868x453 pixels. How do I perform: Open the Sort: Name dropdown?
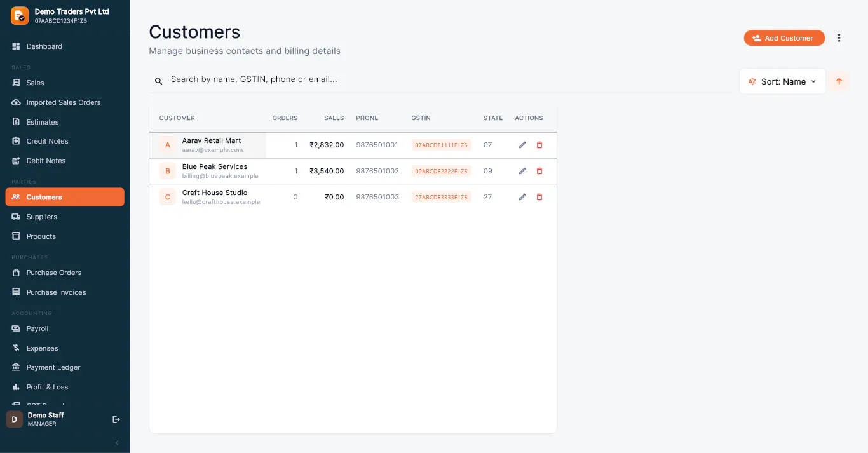click(782, 81)
